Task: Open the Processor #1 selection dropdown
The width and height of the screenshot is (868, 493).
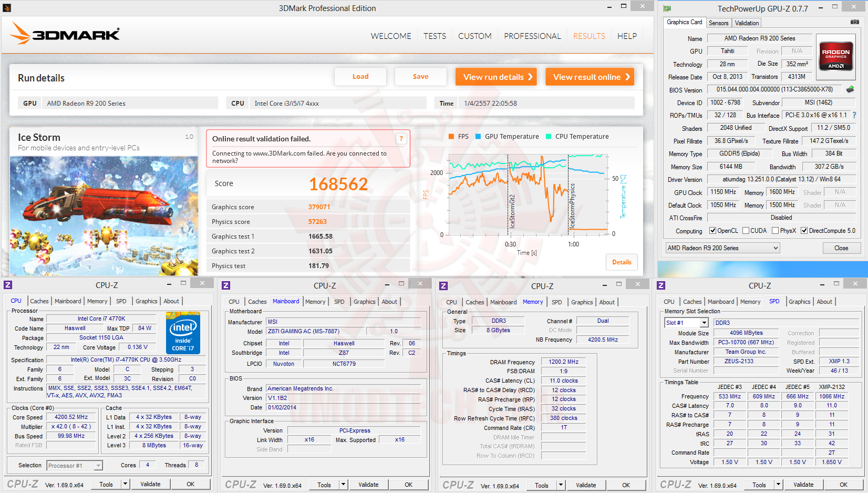Action: click(x=75, y=466)
